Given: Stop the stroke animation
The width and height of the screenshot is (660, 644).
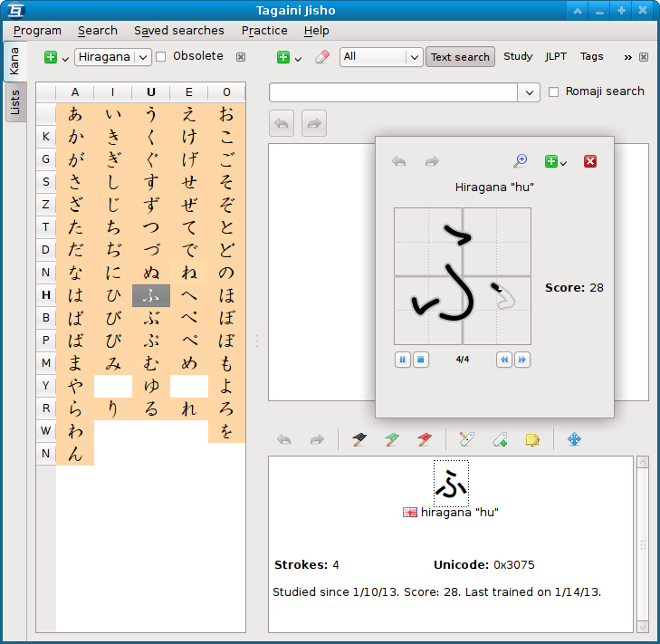Looking at the screenshot, I should click(421, 360).
